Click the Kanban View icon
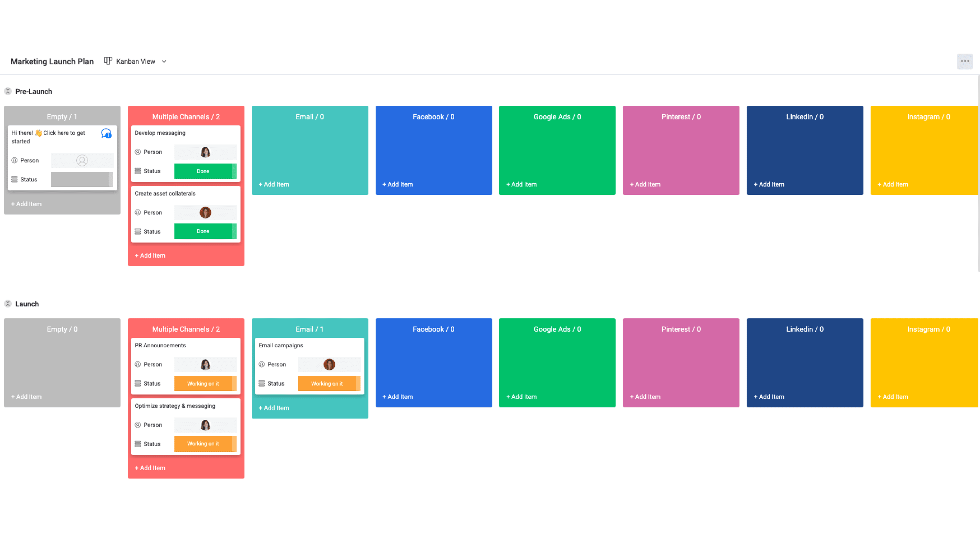The width and height of the screenshot is (980, 535). pyautogui.click(x=108, y=61)
